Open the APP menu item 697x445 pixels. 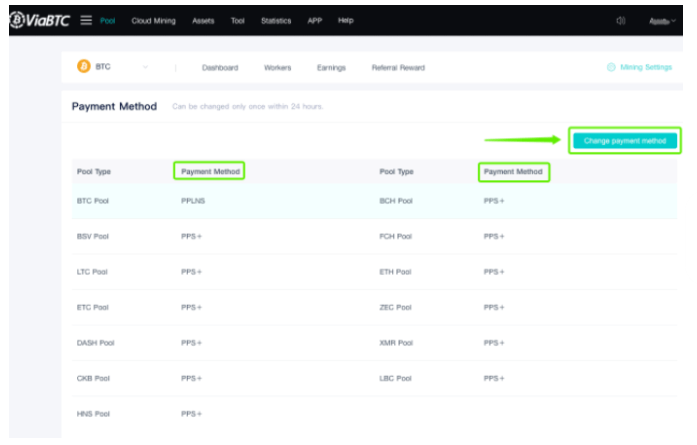click(315, 20)
